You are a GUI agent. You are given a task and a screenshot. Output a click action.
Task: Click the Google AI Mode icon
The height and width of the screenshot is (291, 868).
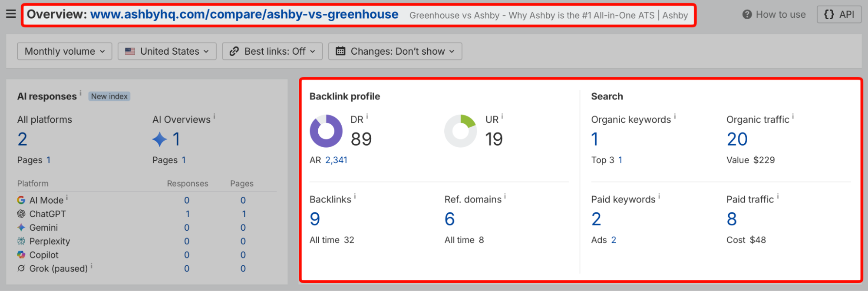(x=21, y=200)
